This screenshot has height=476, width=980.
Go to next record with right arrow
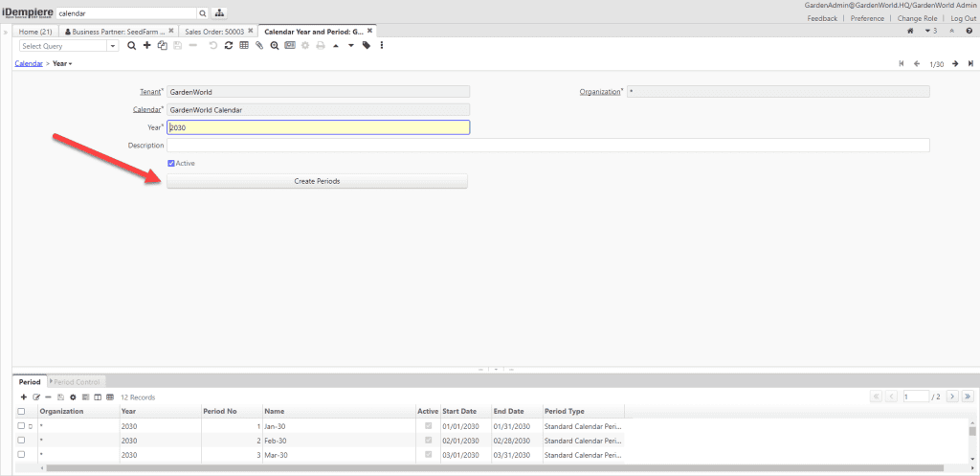(955, 63)
